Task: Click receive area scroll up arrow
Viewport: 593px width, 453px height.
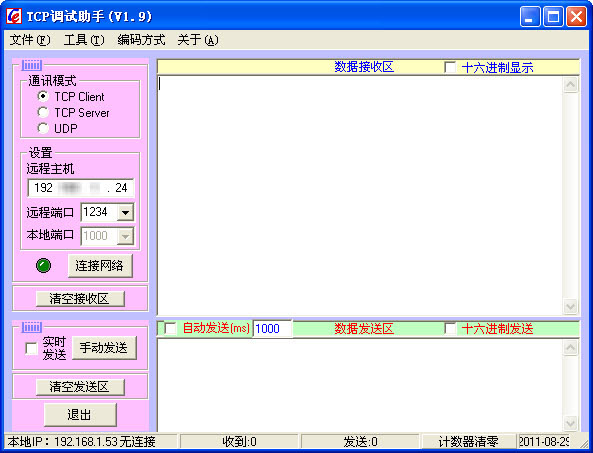Action: [x=570, y=84]
